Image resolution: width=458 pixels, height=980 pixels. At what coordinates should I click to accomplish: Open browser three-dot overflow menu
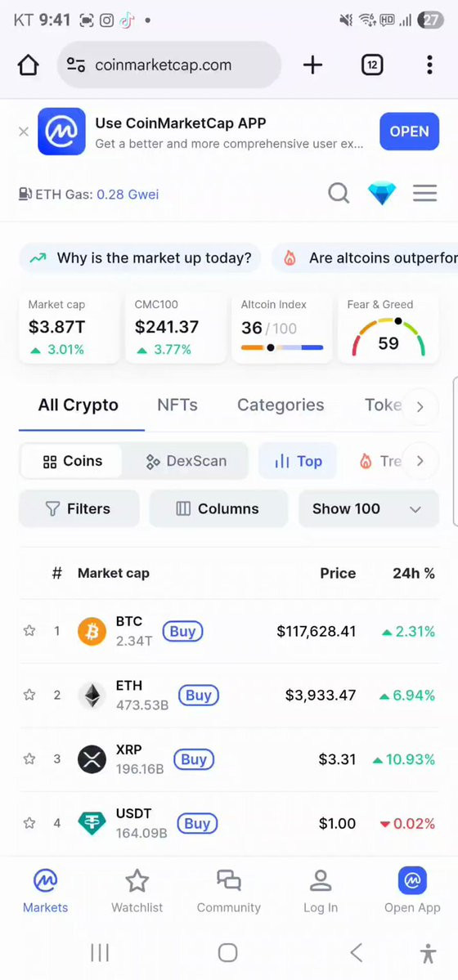pos(429,65)
